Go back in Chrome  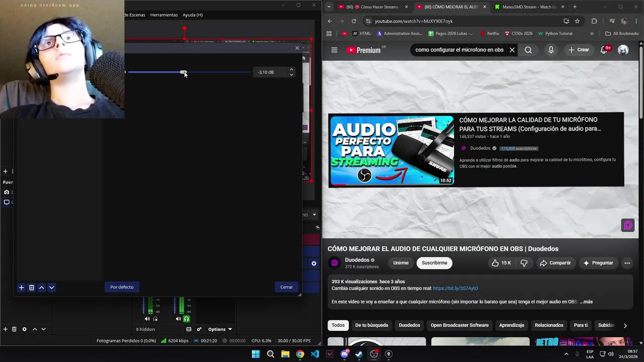(330, 21)
